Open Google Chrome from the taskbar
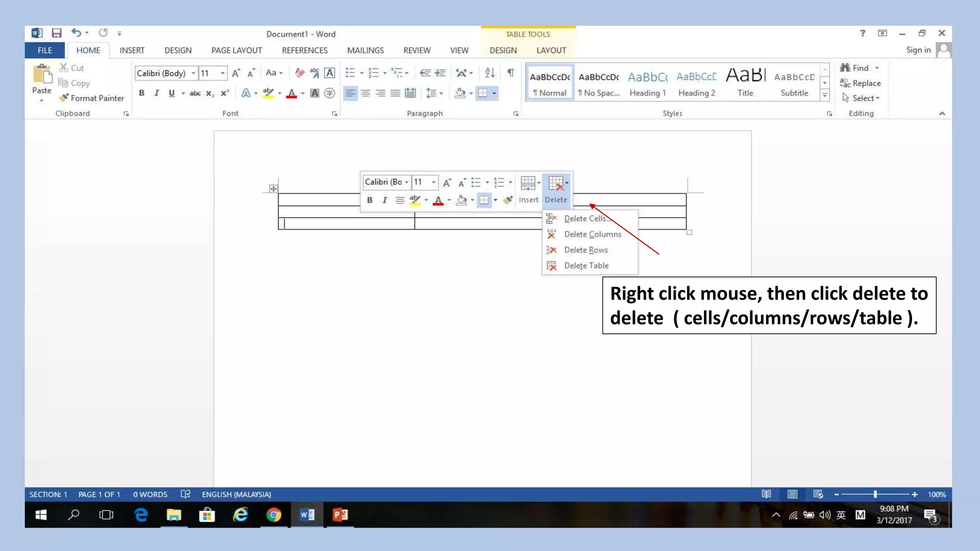 (x=274, y=515)
